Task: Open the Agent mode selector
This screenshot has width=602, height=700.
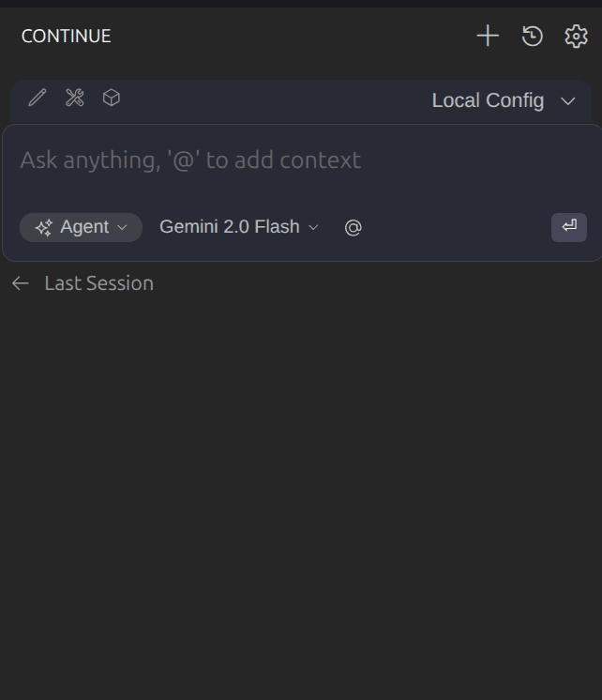Action: 83,227
